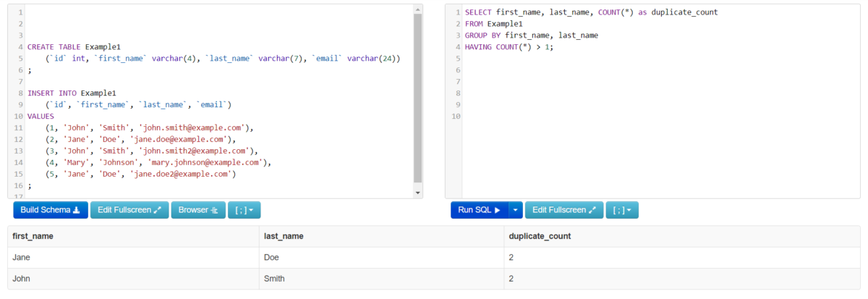The image size is (868, 299).
Task: Open query editor in Edit Fullscreen mode
Action: (564, 210)
